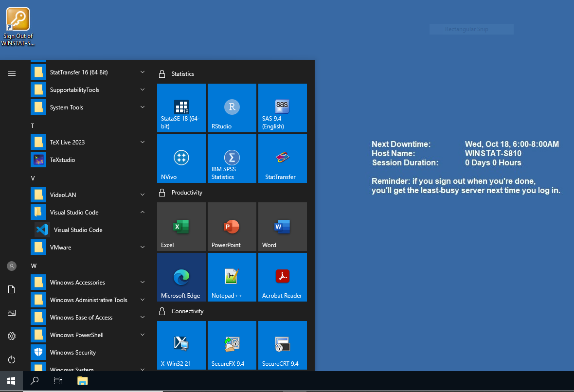The width and height of the screenshot is (574, 392).
Task: Select Windows Security in app list
Action: coord(72,353)
